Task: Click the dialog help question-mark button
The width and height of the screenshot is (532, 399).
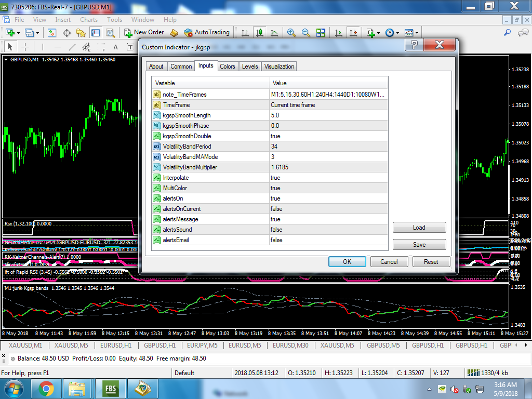Action: pos(414,45)
